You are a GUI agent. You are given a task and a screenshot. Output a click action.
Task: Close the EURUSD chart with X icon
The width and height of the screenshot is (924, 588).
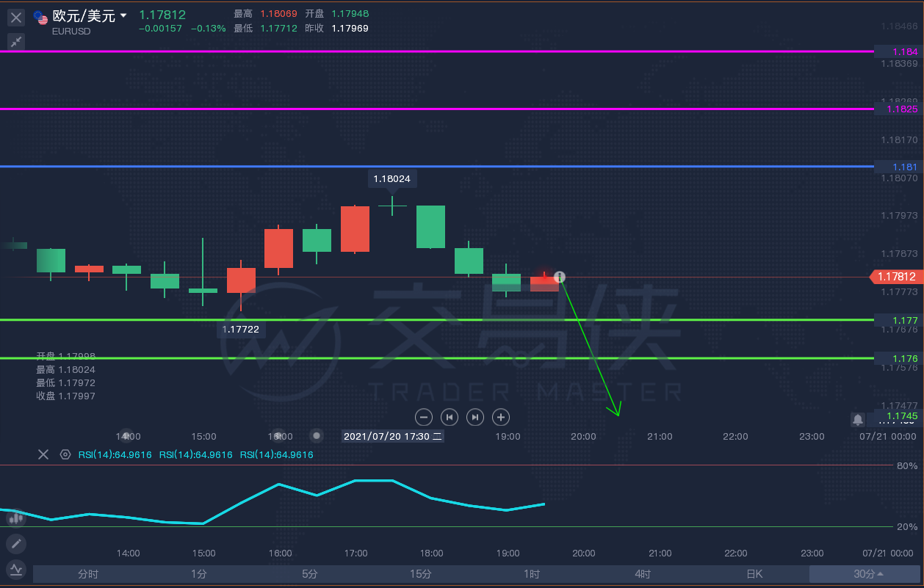point(16,17)
